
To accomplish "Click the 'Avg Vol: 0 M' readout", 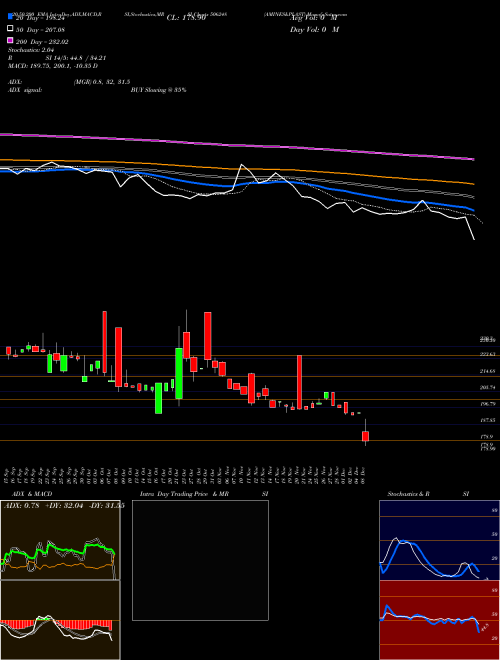I will tap(314, 18).
